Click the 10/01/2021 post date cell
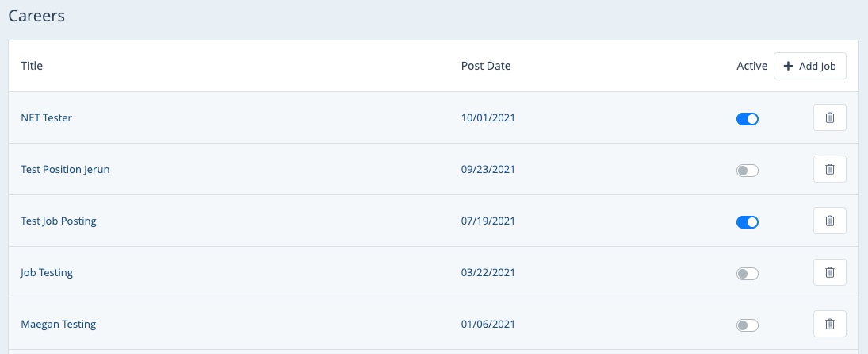Viewport: 868px width, 354px height. click(488, 118)
